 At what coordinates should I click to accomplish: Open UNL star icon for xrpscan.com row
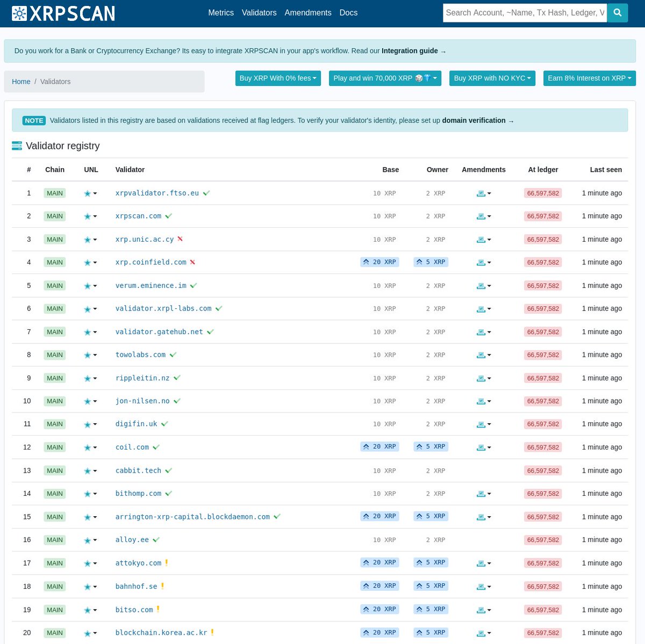pyautogui.click(x=88, y=216)
